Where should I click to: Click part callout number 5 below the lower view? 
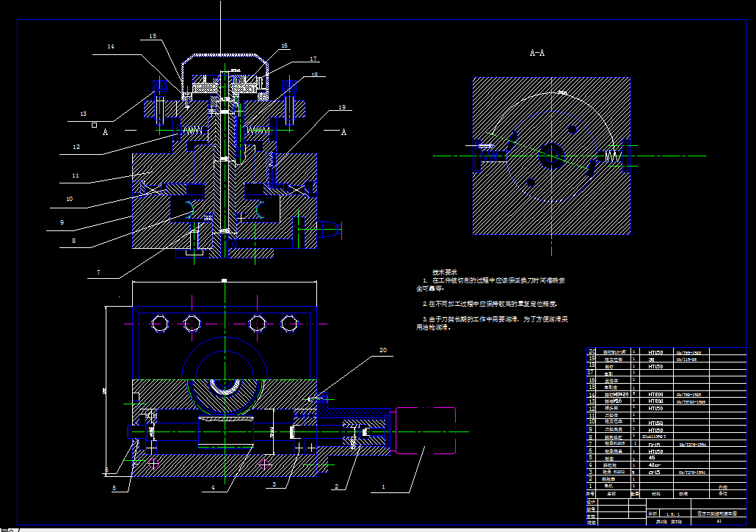(x=115, y=488)
